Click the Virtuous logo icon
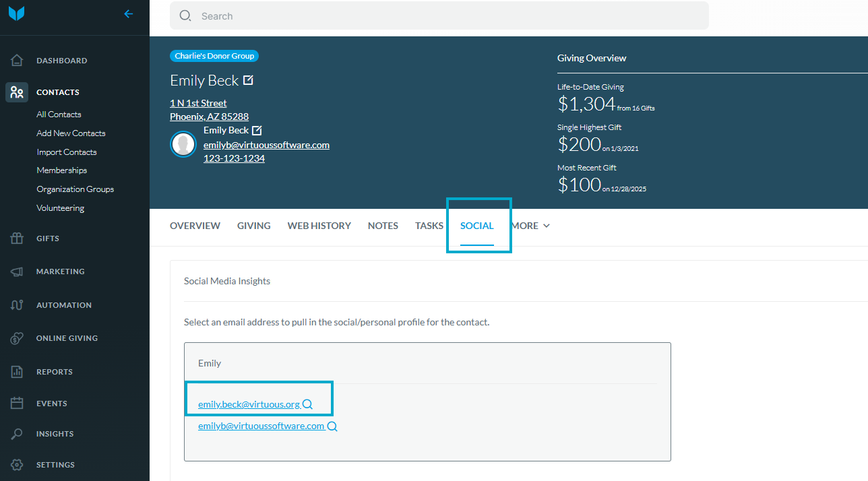 click(x=17, y=13)
